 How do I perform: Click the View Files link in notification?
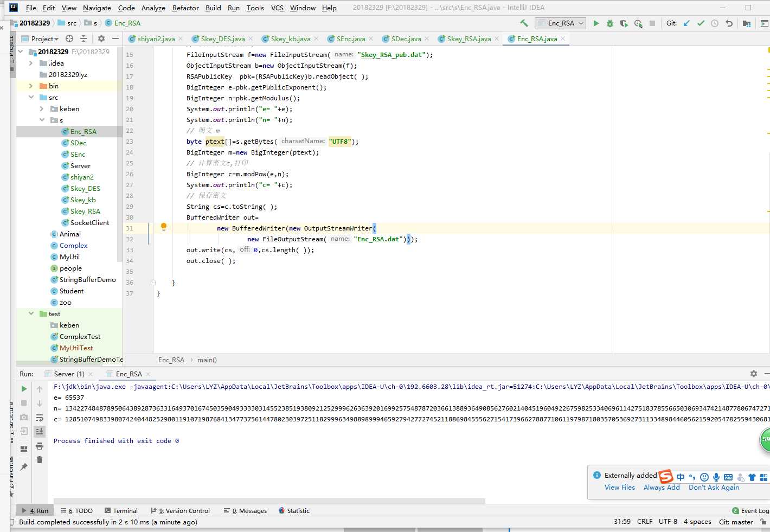point(619,487)
